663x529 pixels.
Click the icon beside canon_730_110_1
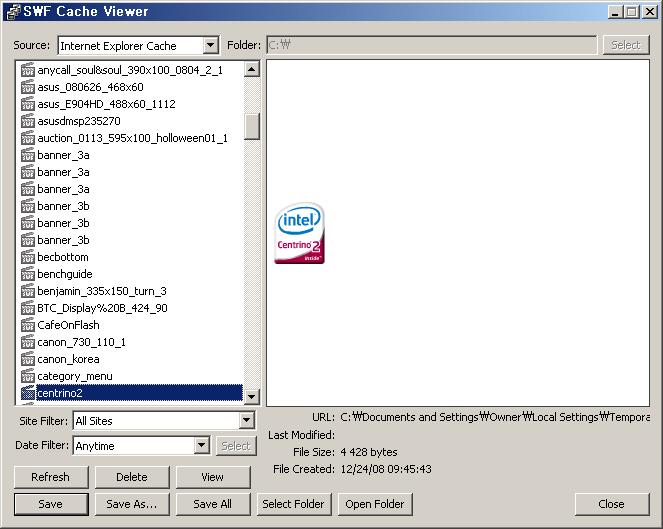27,342
